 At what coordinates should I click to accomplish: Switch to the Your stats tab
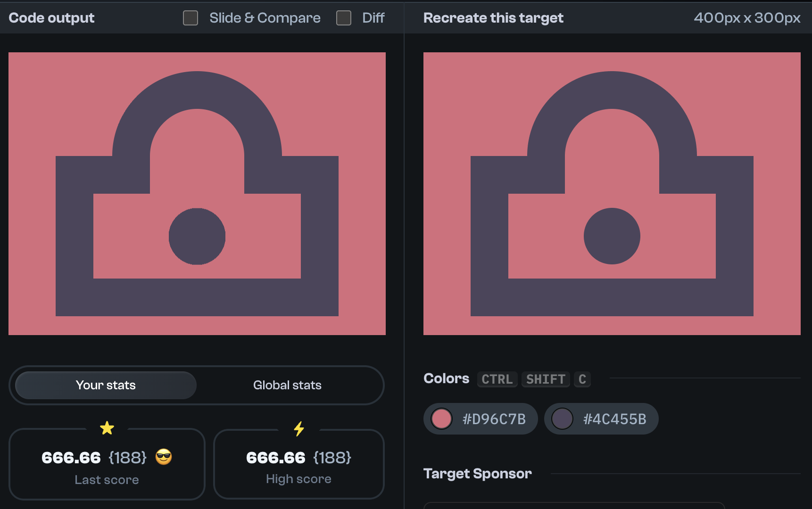[106, 385]
